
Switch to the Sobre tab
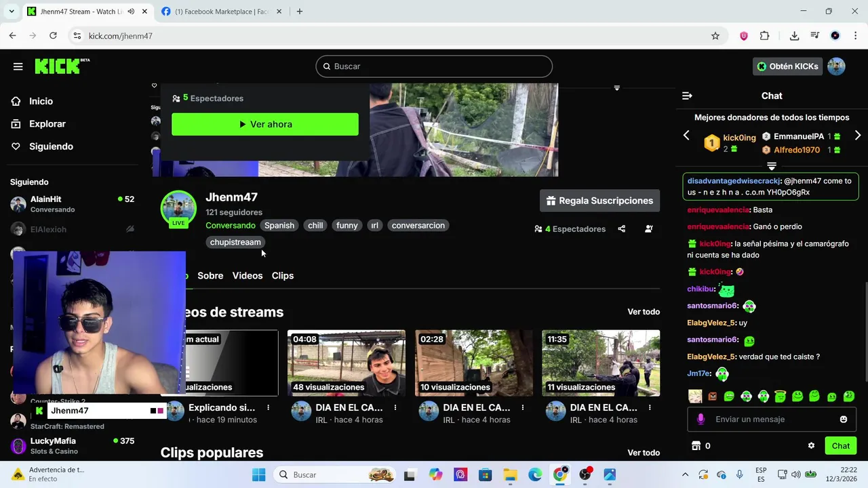tap(210, 276)
